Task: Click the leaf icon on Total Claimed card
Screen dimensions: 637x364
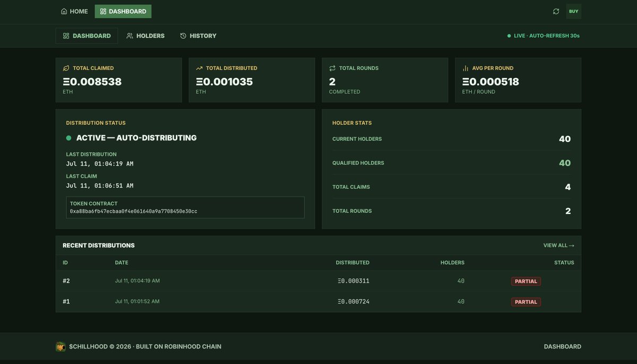Action: click(x=66, y=68)
